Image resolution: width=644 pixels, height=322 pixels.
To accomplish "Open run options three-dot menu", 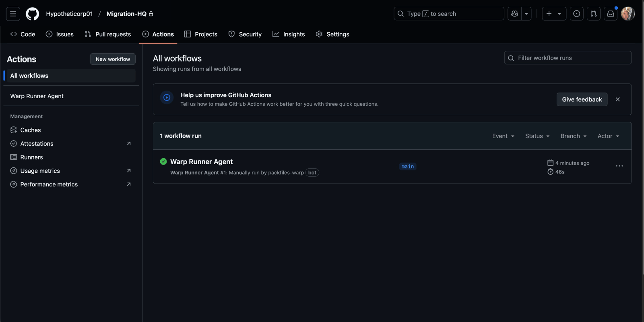I will [x=619, y=166].
